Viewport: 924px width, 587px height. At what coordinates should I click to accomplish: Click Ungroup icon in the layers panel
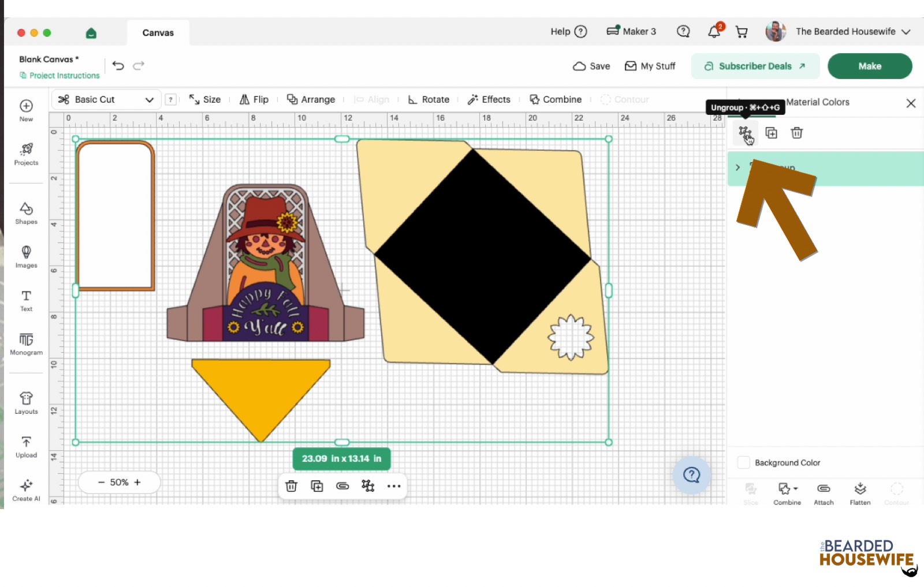pyautogui.click(x=745, y=133)
